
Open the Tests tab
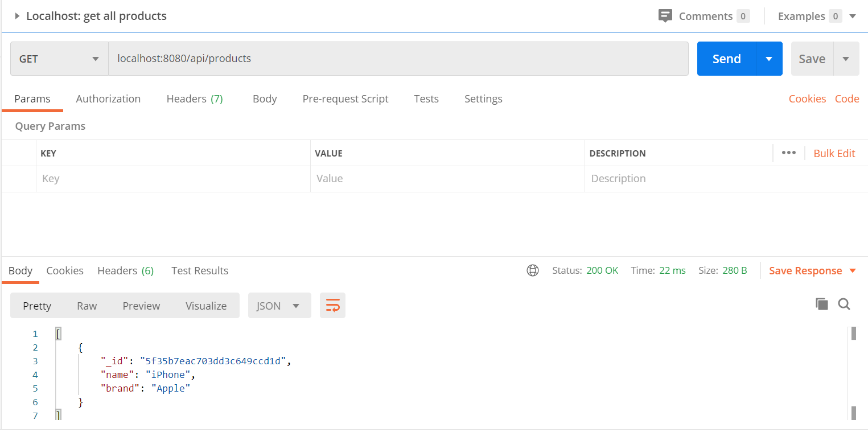[x=426, y=98]
